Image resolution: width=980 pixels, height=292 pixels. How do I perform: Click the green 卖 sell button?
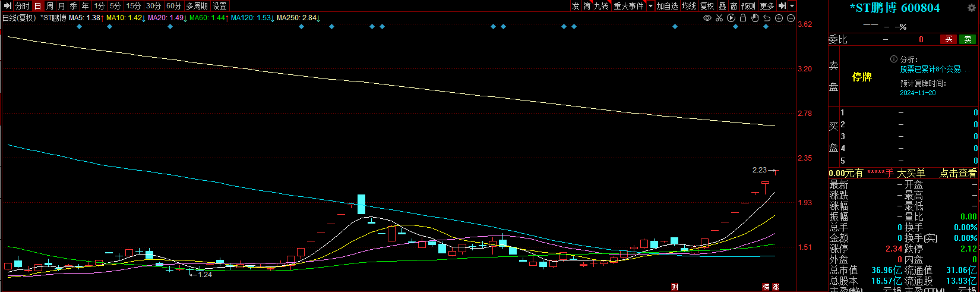(x=968, y=39)
